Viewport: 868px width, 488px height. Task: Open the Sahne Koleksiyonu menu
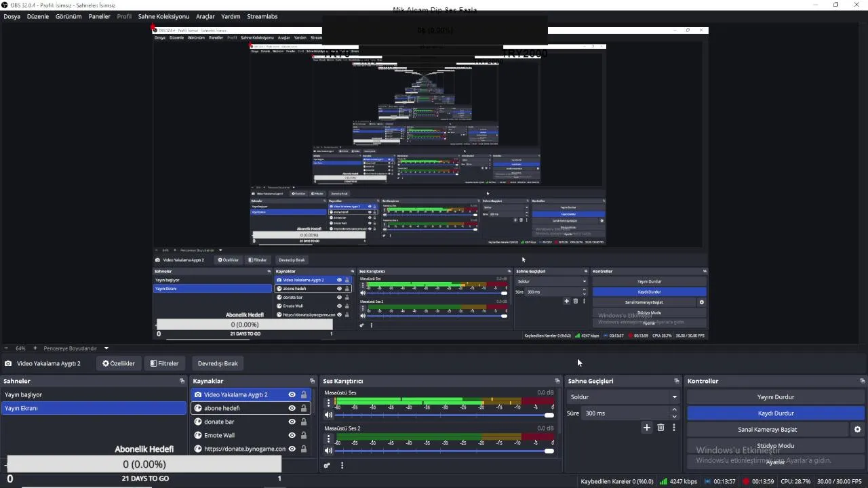pos(163,16)
